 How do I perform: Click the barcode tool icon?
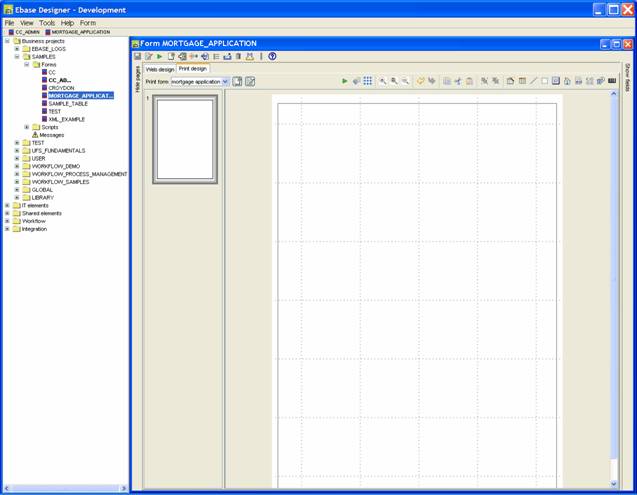tap(612, 81)
